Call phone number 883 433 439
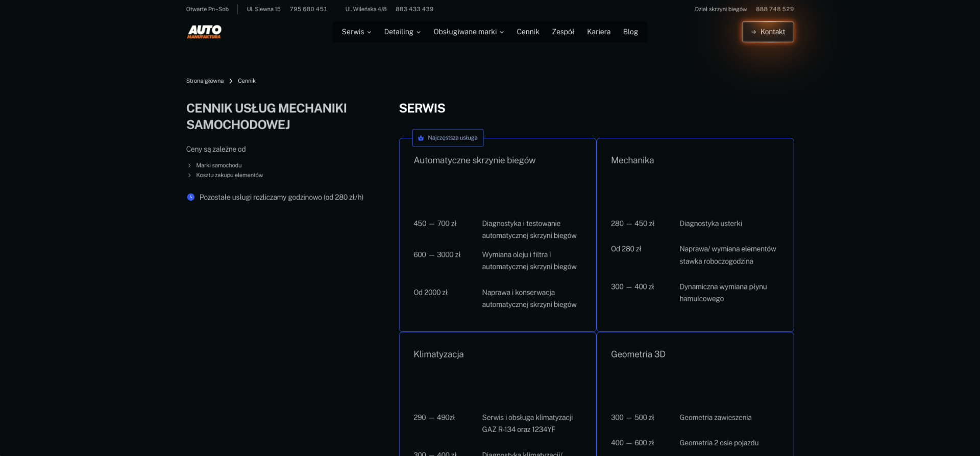Viewport: 980px width, 456px height. click(x=414, y=9)
